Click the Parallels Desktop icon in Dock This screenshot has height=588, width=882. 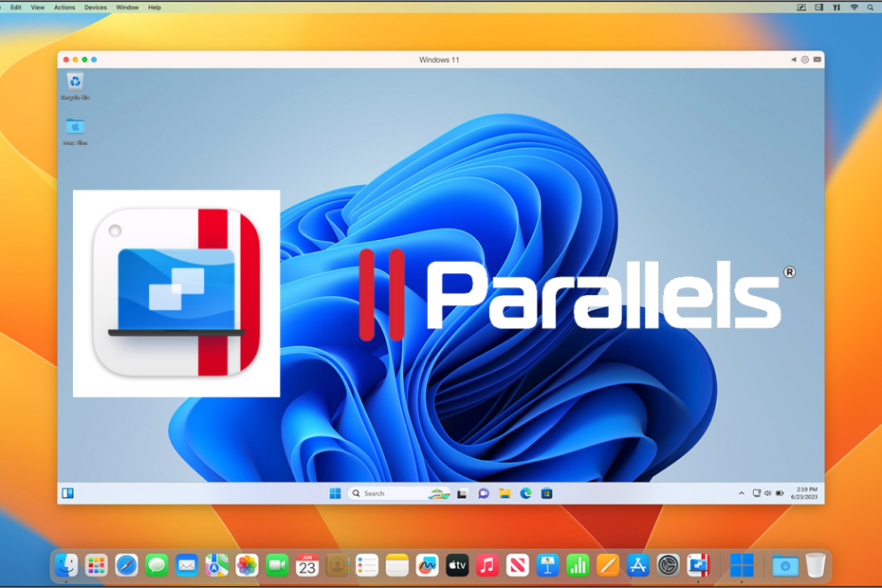point(698,565)
